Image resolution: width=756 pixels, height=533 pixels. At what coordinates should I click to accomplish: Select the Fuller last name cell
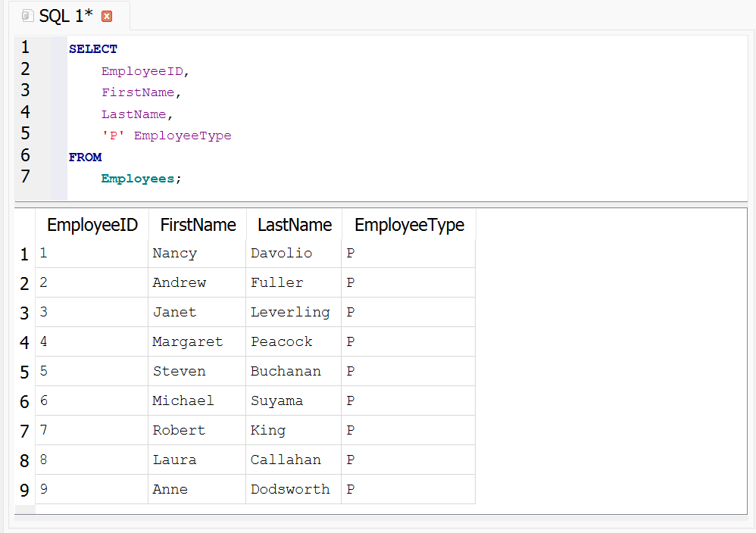coord(276,283)
